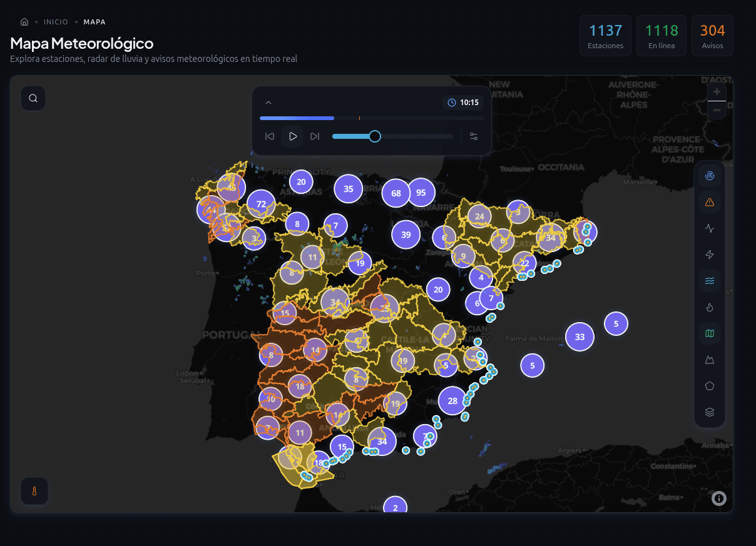The height and width of the screenshot is (546, 756).
Task: Click the 304 Avisos stat card
Action: [712, 36]
